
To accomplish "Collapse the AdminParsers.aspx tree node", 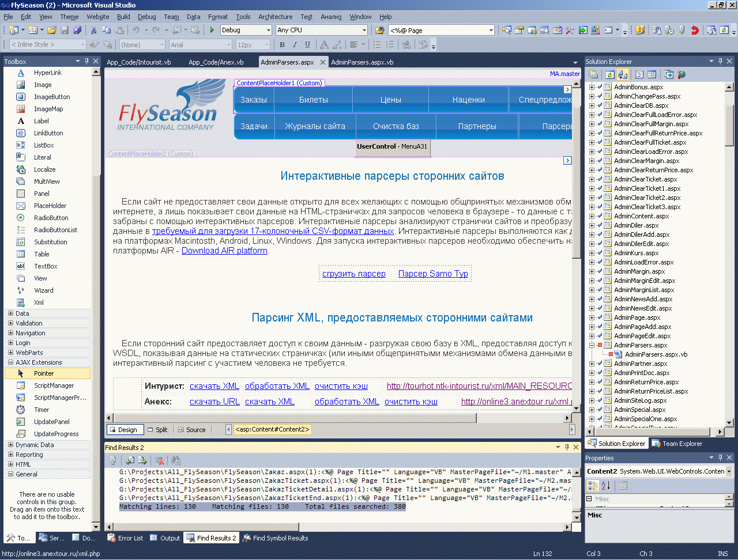I will pyautogui.click(x=592, y=345).
